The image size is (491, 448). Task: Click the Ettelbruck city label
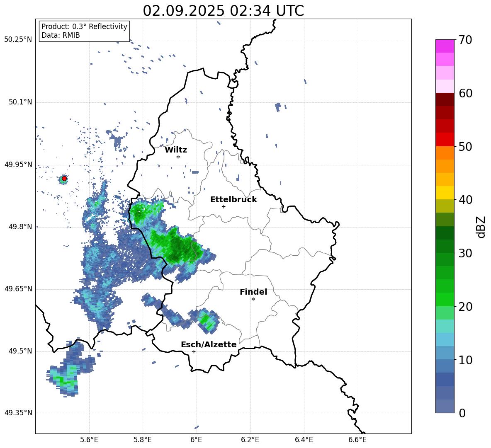(x=233, y=200)
